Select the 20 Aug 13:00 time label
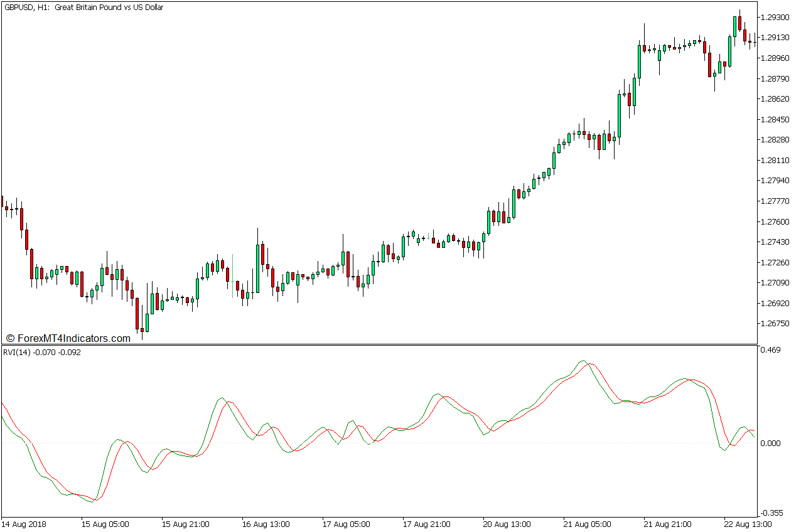 [507, 524]
